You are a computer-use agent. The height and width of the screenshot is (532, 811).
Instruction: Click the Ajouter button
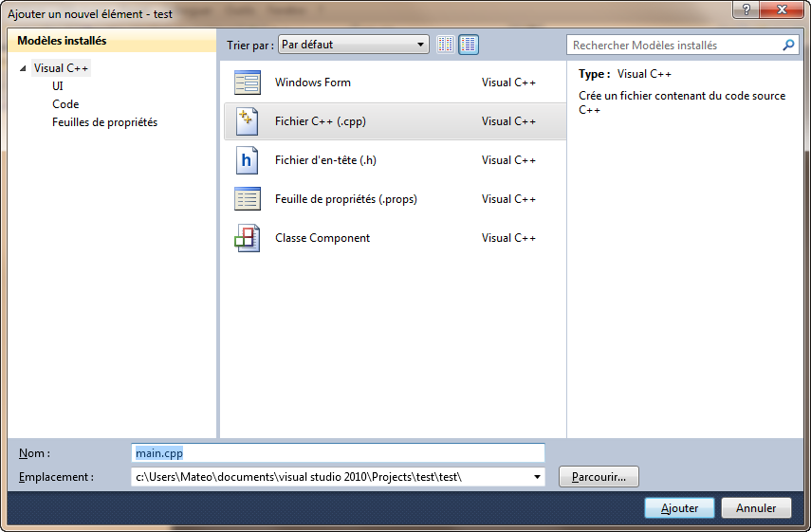tap(679, 508)
